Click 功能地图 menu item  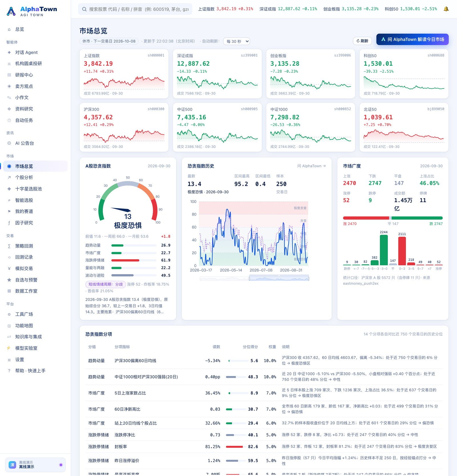pos(35,326)
